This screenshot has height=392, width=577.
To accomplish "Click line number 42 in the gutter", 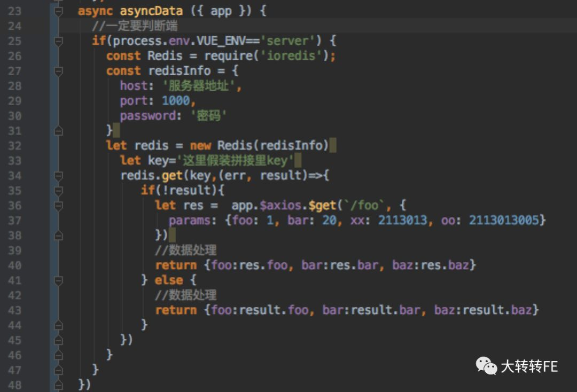I will [x=15, y=296].
